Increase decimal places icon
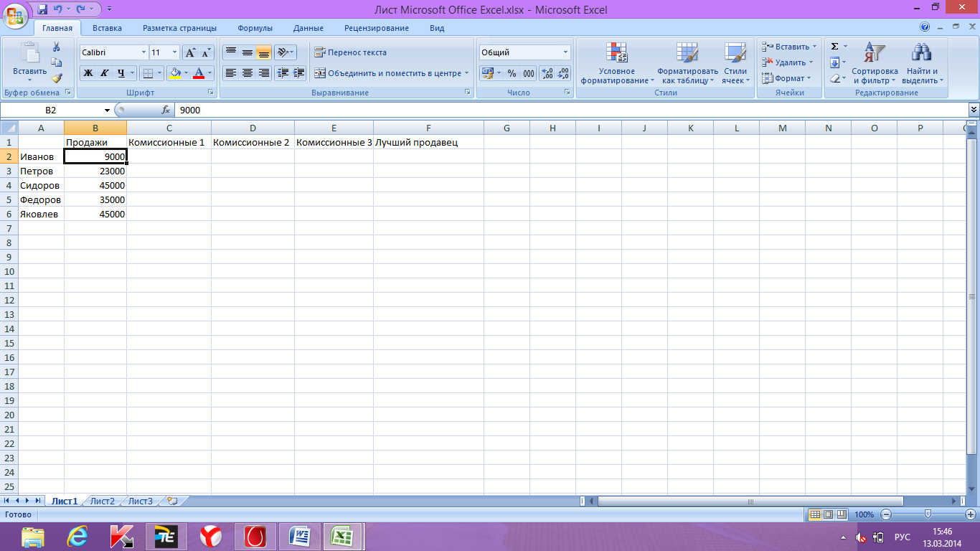The width and height of the screenshot is (980, 551). click(x=547, y=72)
